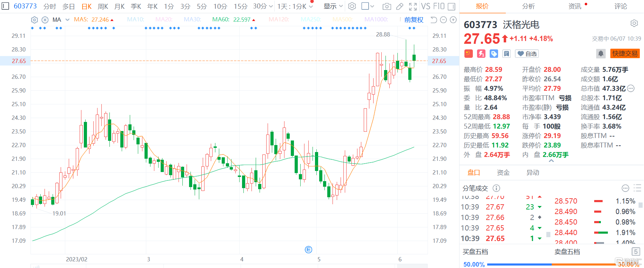644x268 pixels.
Task: Click the pink lightning Level-1 icon
Action: click(481, 54)
